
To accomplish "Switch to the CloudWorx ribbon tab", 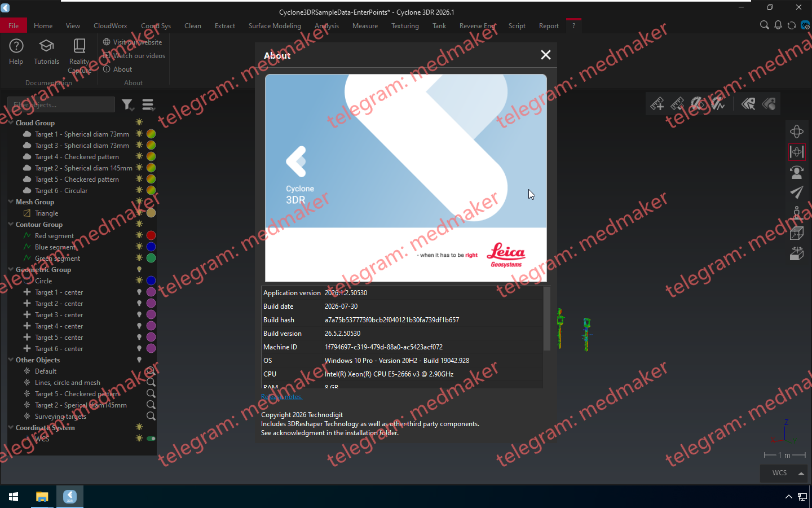I will [110, 26].
